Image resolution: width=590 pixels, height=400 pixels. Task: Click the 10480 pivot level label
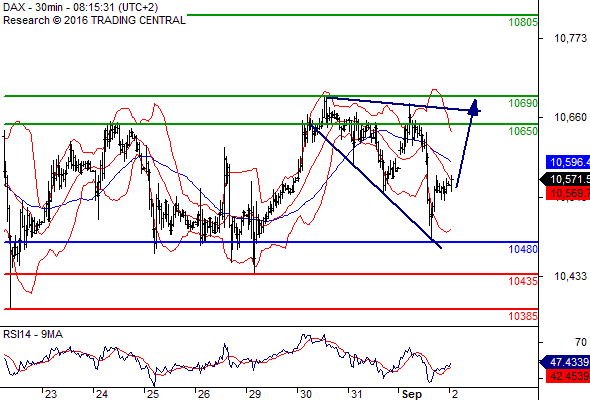coord(523,249)
